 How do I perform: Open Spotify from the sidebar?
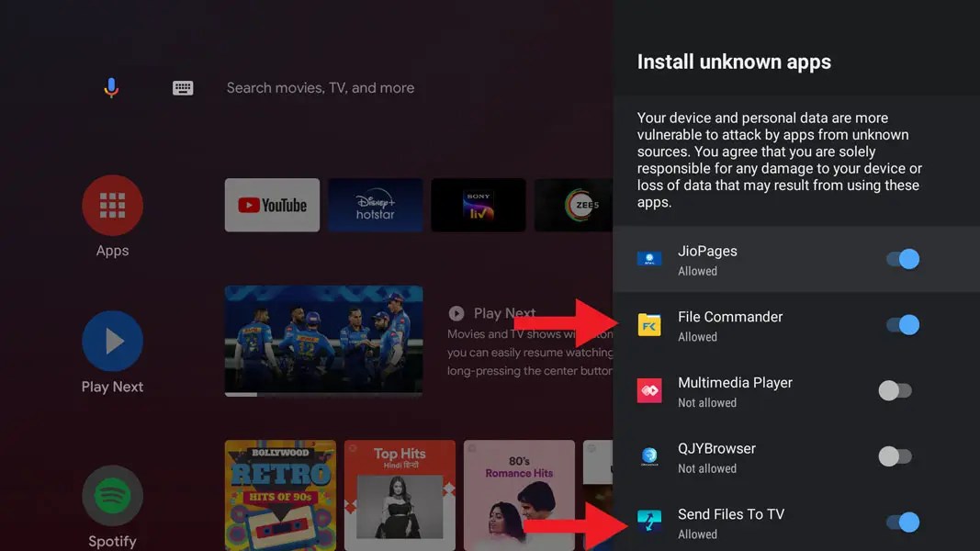click(112, 496)
